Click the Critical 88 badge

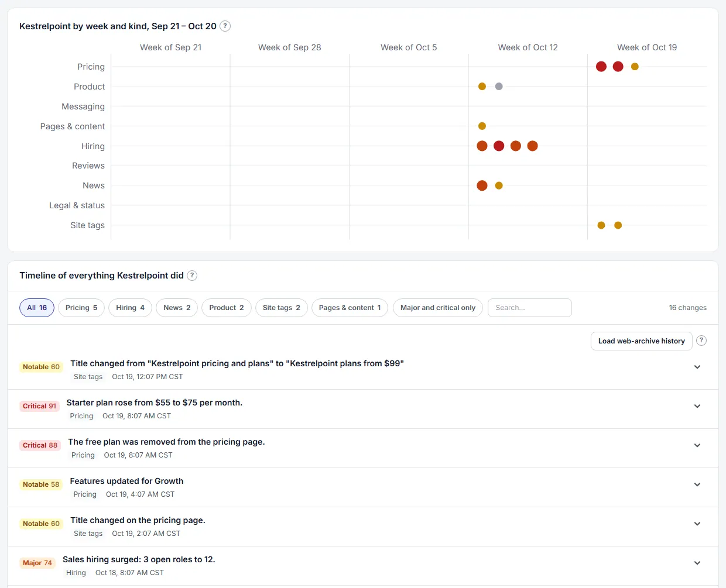pyautogui.click(x=40, y=445)
